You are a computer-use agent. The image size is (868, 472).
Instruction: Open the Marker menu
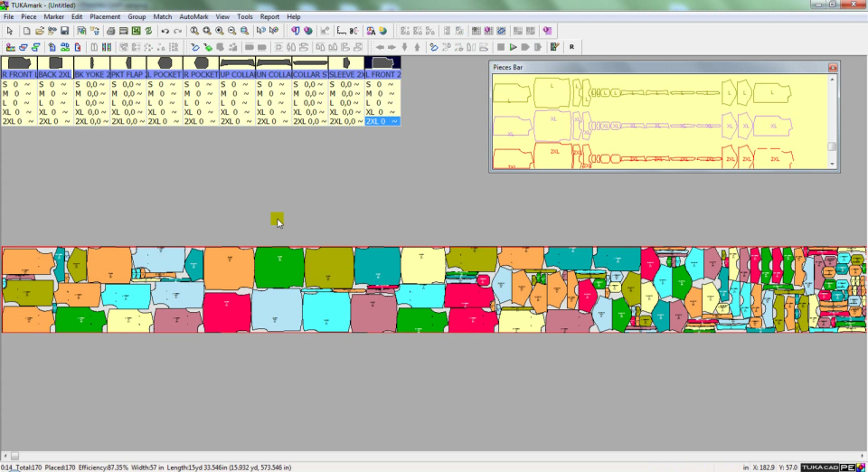53,16
